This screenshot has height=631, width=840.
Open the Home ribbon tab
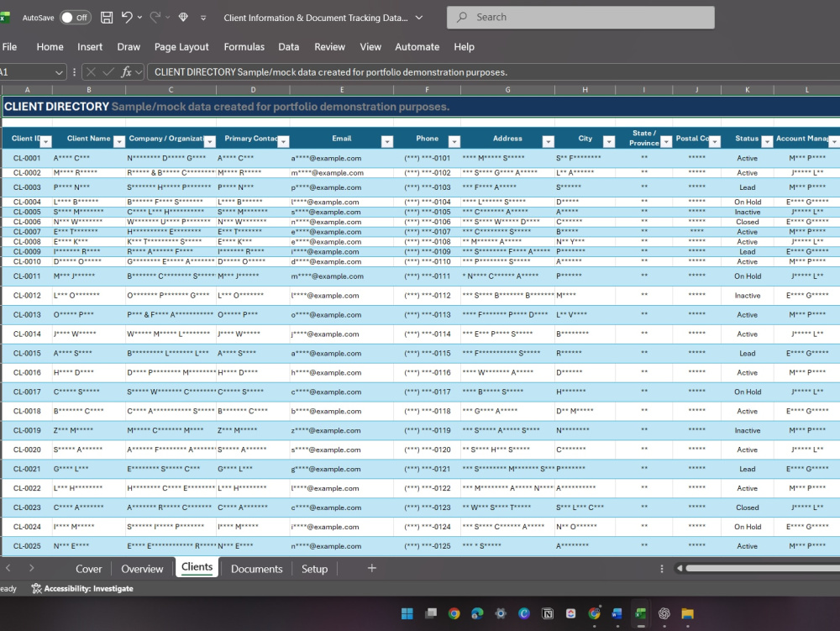pyautogui.click(x=50, y=47)
